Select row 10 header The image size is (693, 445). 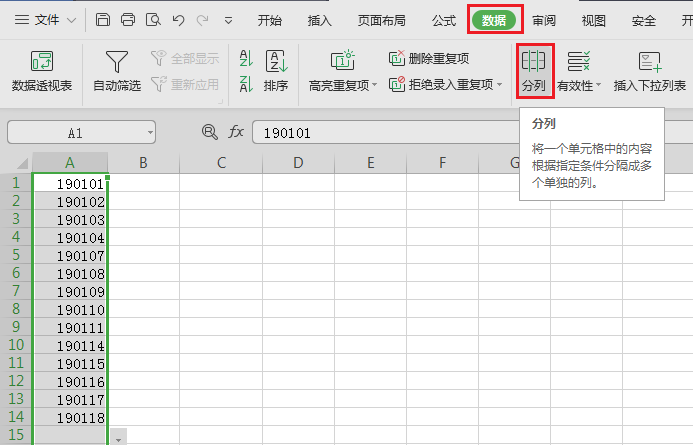[x=16, y=345]
